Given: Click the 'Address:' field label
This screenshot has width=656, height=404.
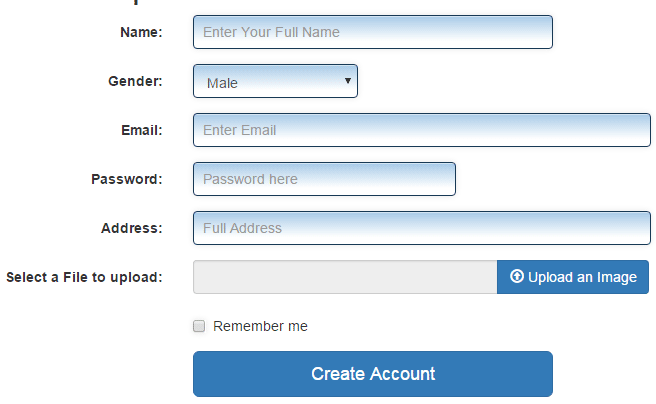Looking at the screenshot, I should pyautogui.click(x=131, y=228).
